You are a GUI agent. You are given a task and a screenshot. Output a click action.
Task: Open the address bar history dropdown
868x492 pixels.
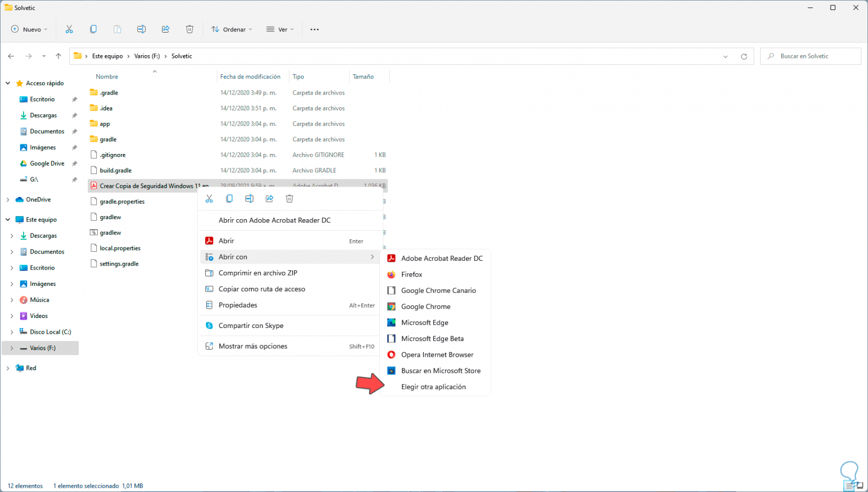tap(725, 56)
